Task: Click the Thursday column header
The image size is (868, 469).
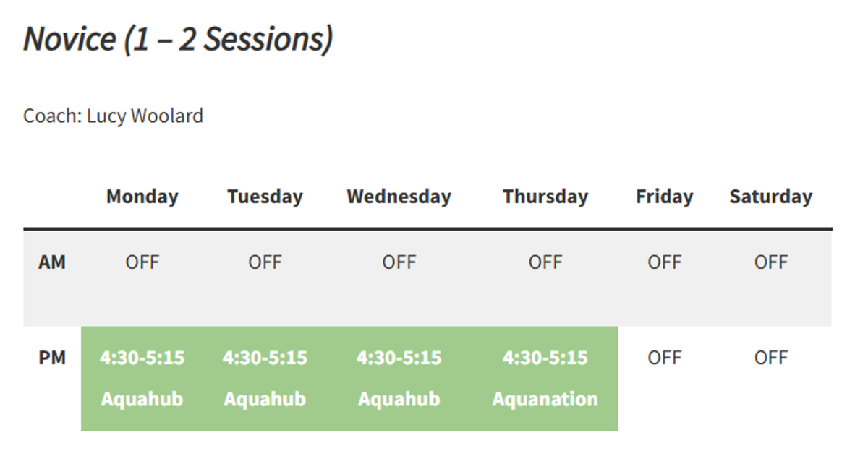Action: (x=545, y=197)
